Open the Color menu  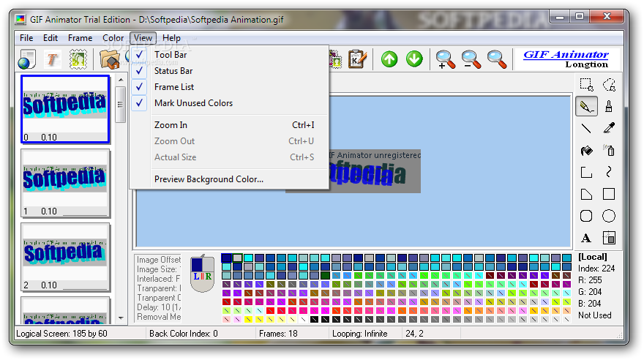[113, 38]
